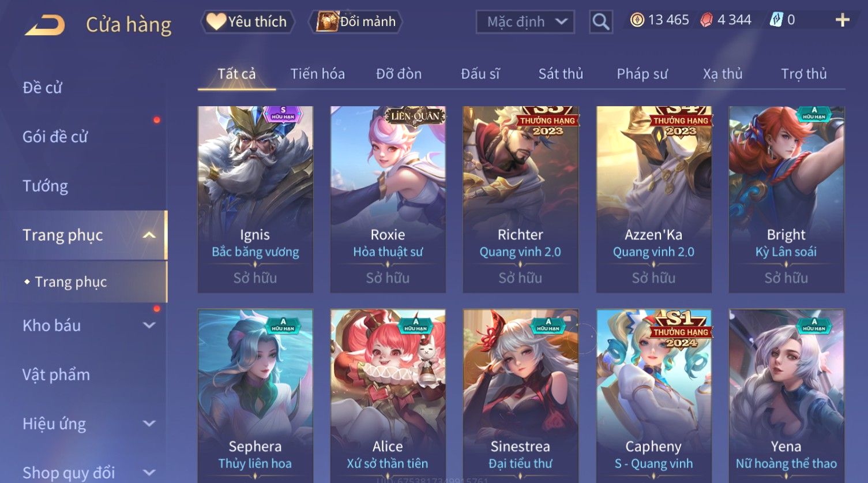Expand the Kho báu sidebar section
The image size is (868, 483).
coord(149,325)
